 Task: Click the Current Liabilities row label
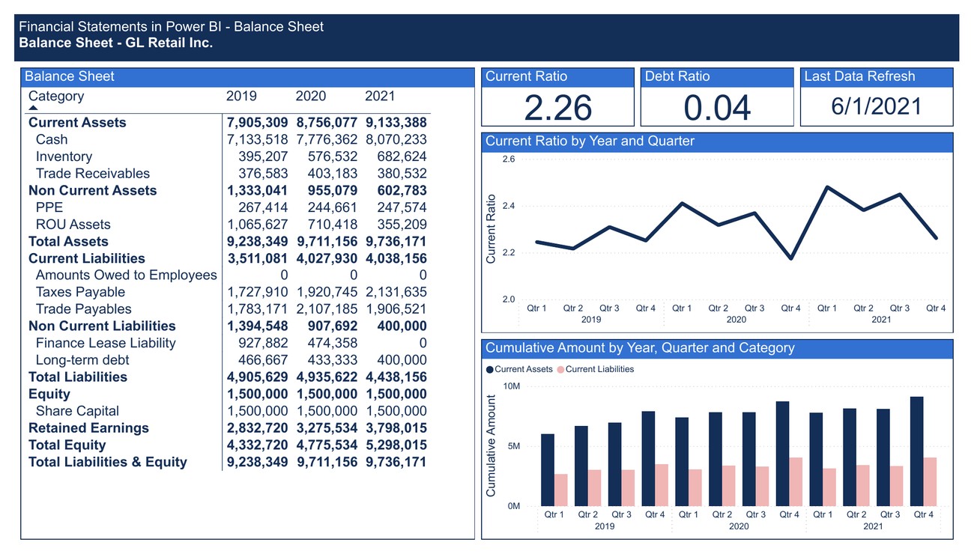coord(87,258)
